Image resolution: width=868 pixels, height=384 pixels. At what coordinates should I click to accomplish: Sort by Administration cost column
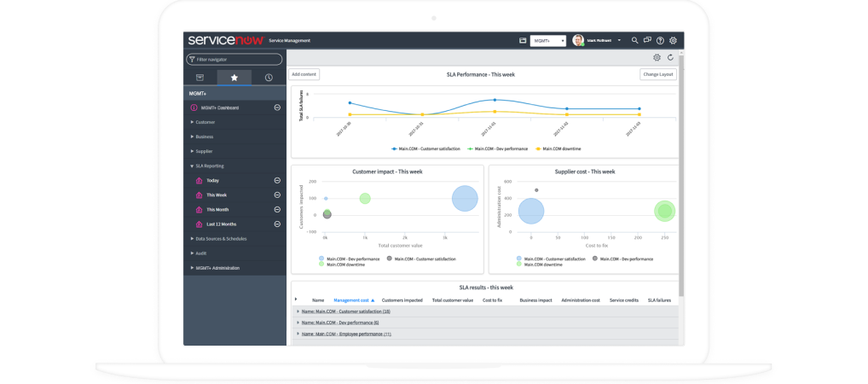pos(581,300)
